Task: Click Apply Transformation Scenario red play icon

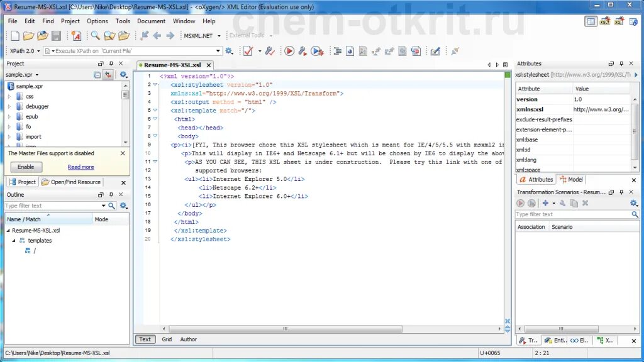Action: point(289,51)
